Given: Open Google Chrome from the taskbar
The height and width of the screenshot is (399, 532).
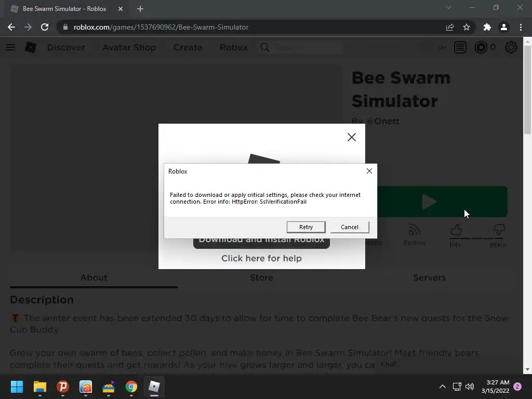Looking at the screenshot, I should point(131,387).
